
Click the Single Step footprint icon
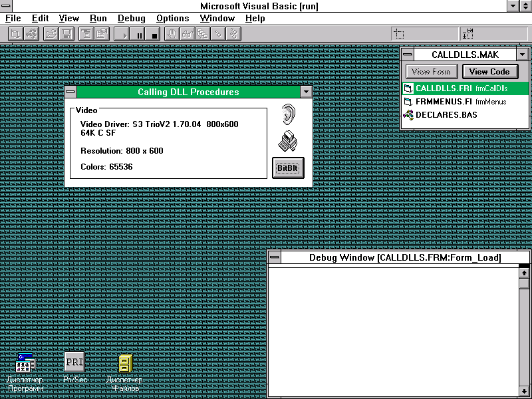click(x=218, y=34)
